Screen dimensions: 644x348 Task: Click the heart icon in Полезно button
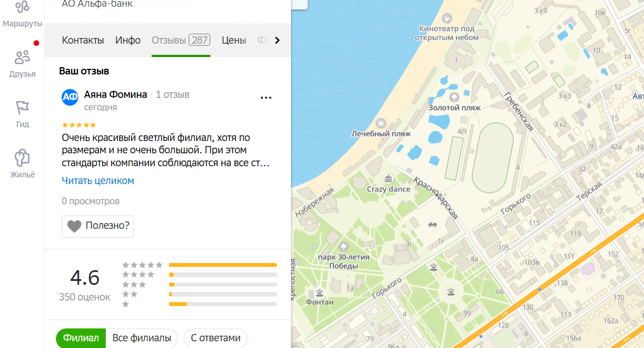[74, 226]
